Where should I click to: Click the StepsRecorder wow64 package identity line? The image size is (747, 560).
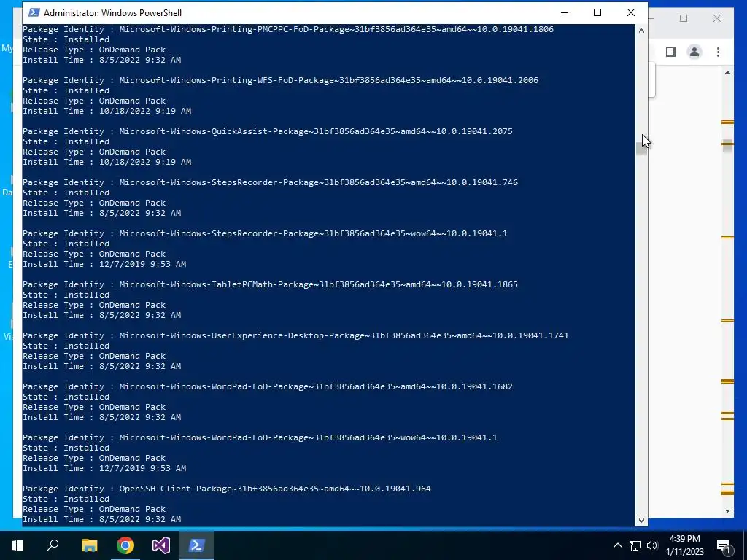[265, 233]
